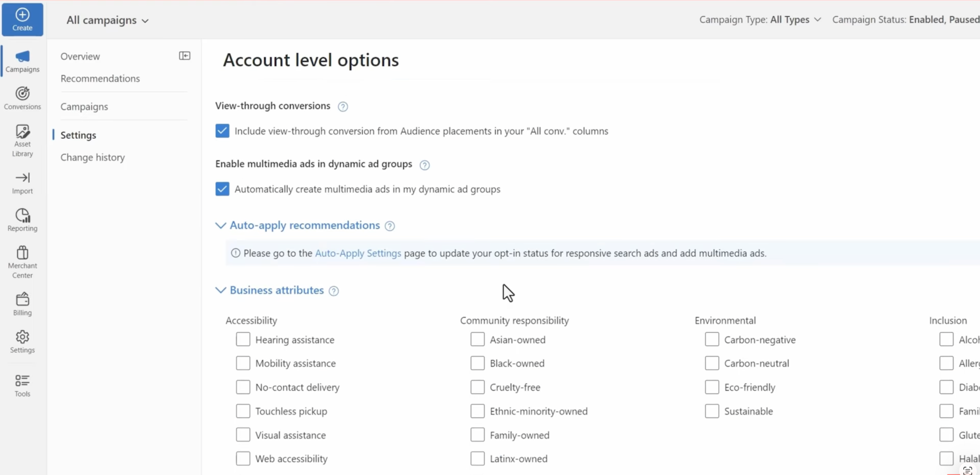Screen dimensions: 980x475
Task: Check the Family-owned checkbox
Action: point(478,435)
